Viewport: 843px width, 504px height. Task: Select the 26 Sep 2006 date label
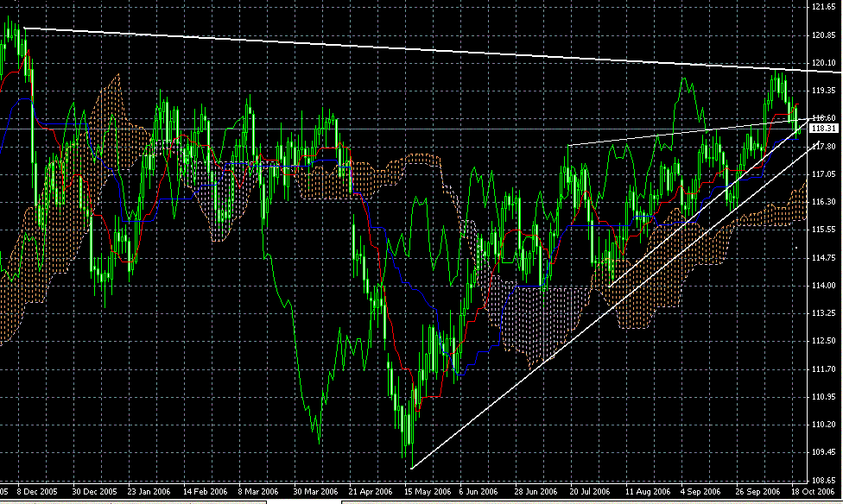pos(757,492)
